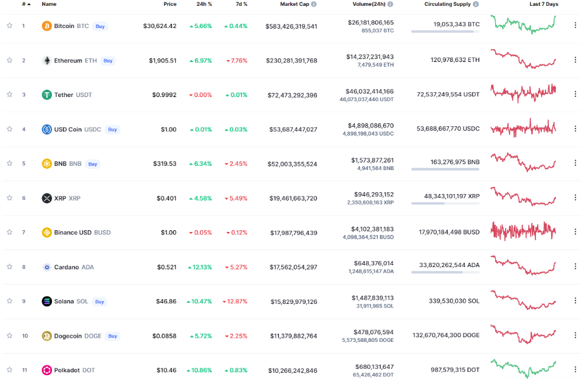Viewport: 588px width, 384px height.
Task: Click the Buy button next to Bitcoin
Action: pos(100,27)
